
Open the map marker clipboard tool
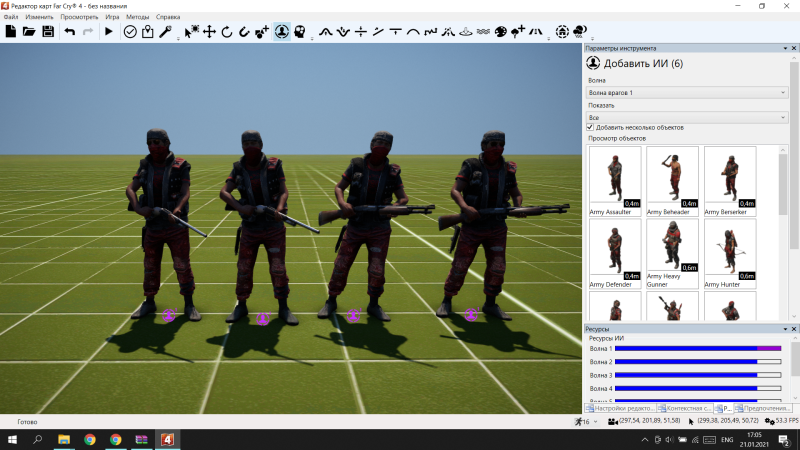click(147, 32)
